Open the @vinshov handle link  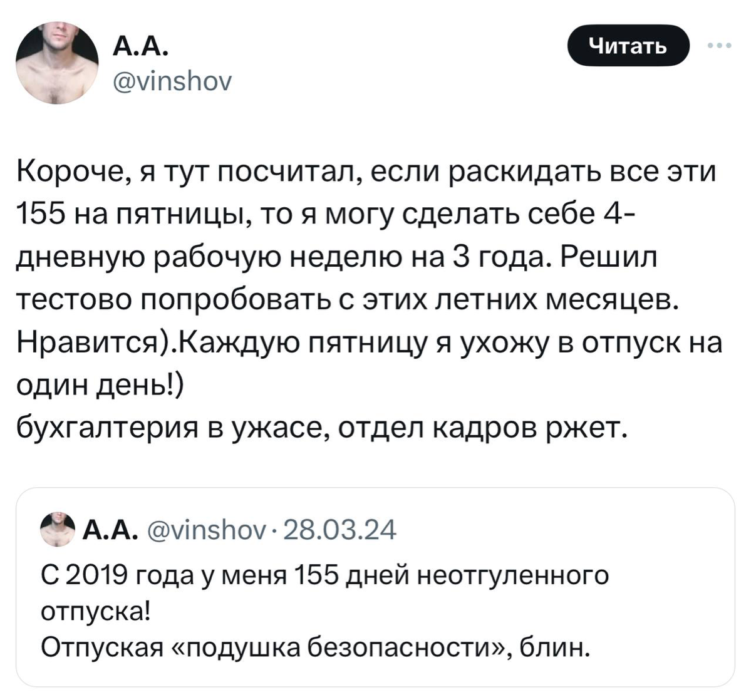pos(174,81)
